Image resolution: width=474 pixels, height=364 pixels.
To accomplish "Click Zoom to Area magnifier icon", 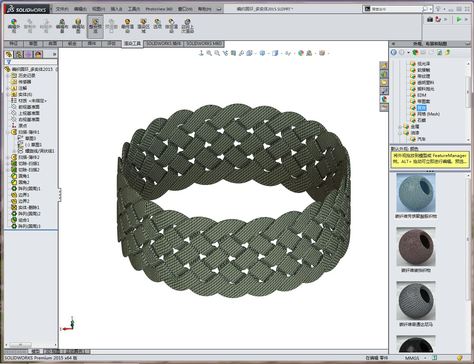I will [217, 53].
